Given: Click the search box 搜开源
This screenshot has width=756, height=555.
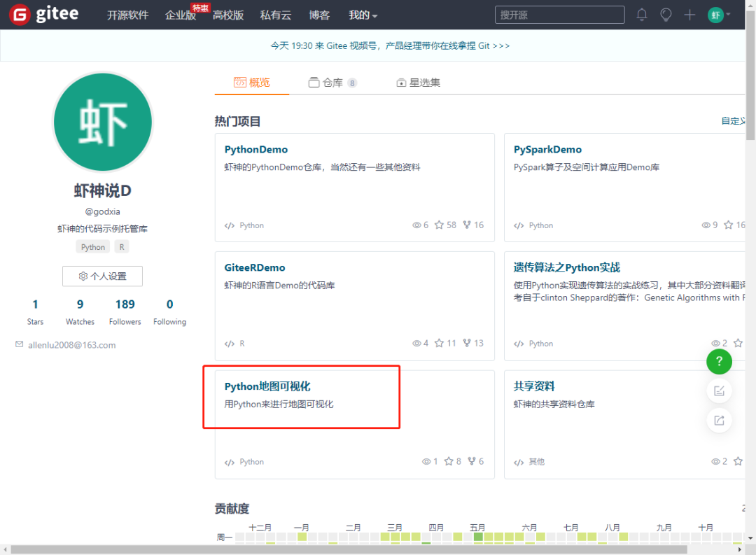Looking at the screenshot, I should tap(560, 15).
